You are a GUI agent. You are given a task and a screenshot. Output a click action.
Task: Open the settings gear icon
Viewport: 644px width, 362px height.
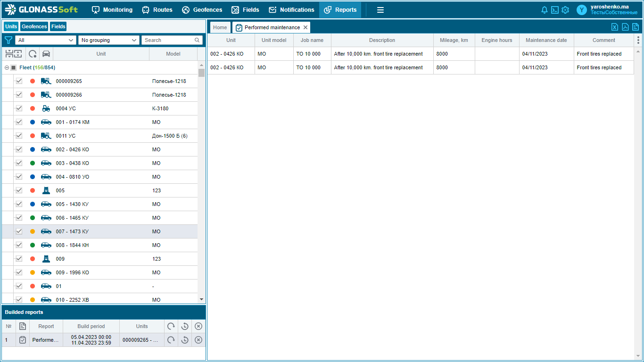565,10
